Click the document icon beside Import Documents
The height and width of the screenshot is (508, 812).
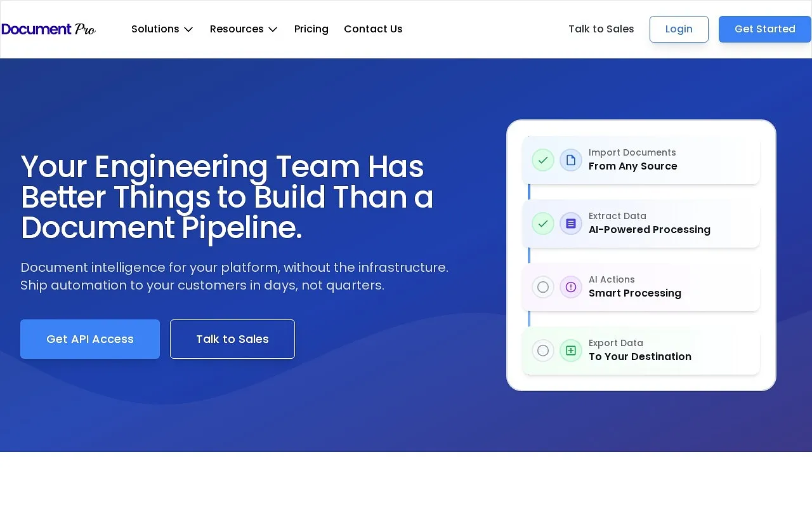(x=571, y=160)
